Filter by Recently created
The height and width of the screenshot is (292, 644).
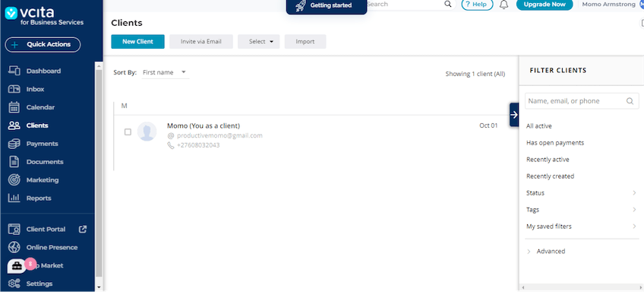coord(550,176)
